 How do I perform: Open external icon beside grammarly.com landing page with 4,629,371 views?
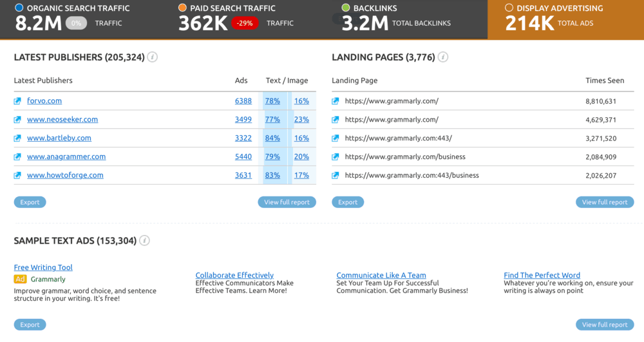[x=336, y=119]
